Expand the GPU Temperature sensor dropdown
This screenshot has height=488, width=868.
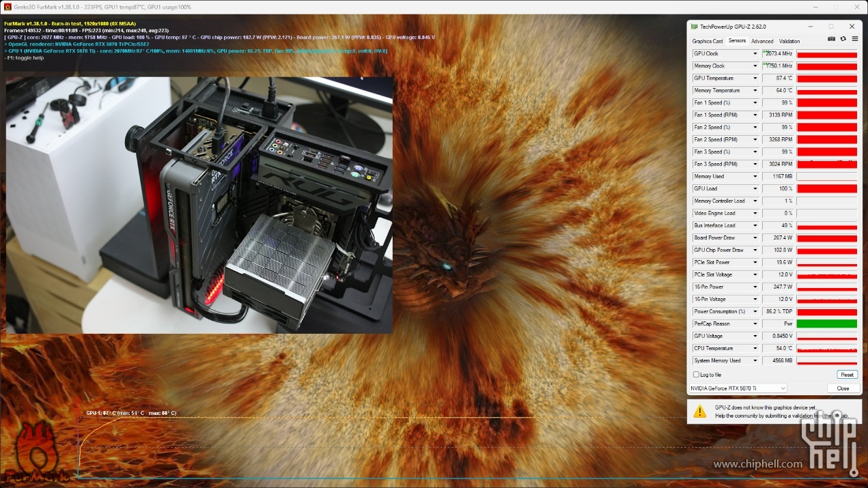(755, 78)
